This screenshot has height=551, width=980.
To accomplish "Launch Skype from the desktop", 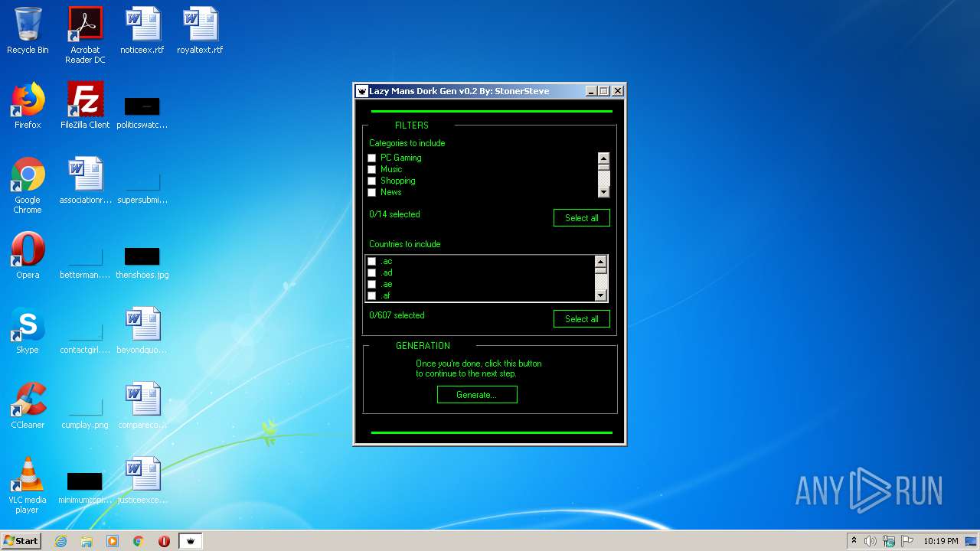I will [28, 331].
